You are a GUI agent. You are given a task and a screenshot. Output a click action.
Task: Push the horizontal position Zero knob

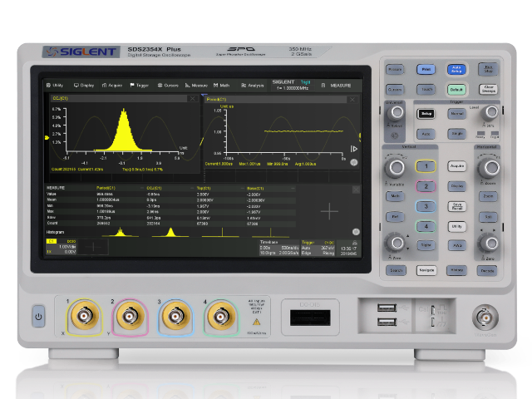(489, 243)
